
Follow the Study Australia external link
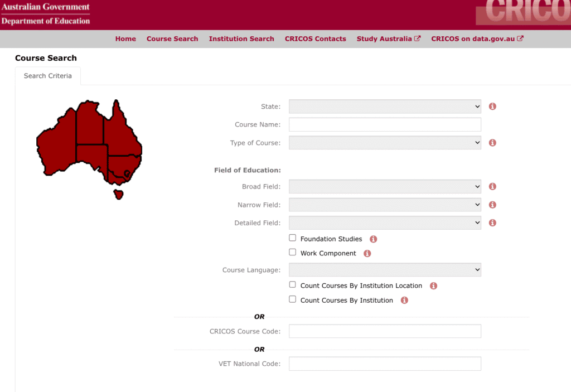point(389,38)
